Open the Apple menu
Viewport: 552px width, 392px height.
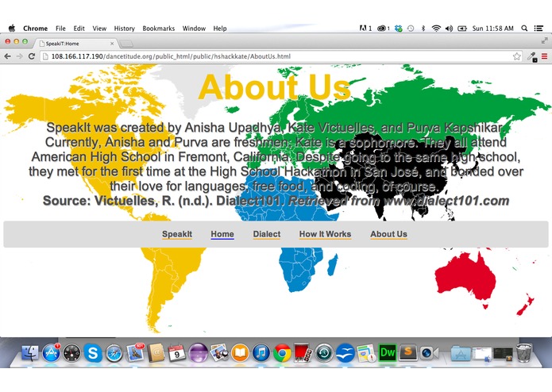pos(12,28)
